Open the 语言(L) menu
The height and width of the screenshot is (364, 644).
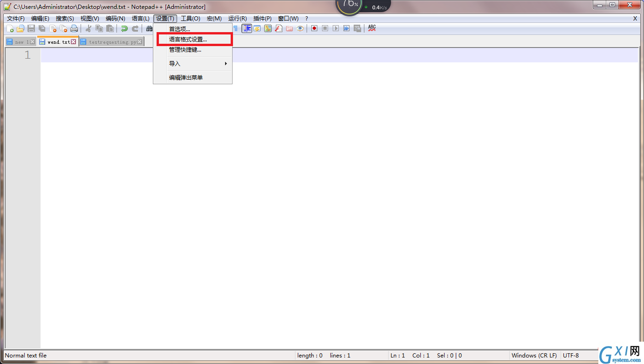[140, 19]
